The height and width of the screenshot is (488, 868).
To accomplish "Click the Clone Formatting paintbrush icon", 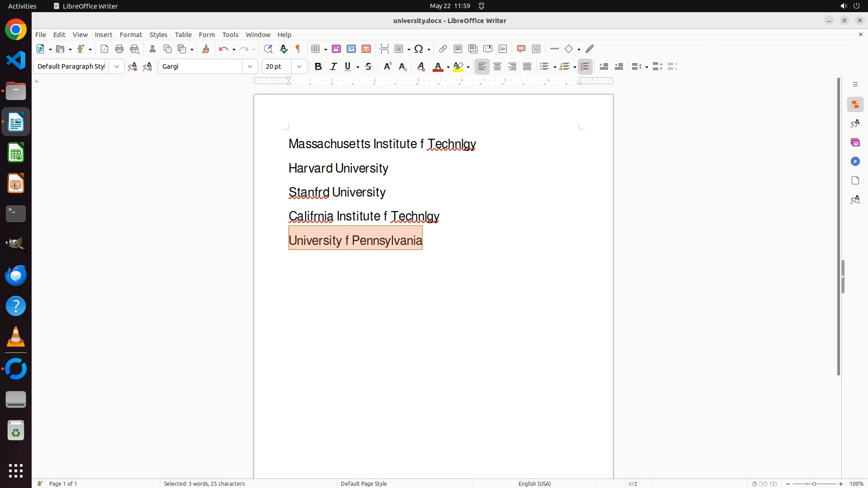I will point(206,49).
